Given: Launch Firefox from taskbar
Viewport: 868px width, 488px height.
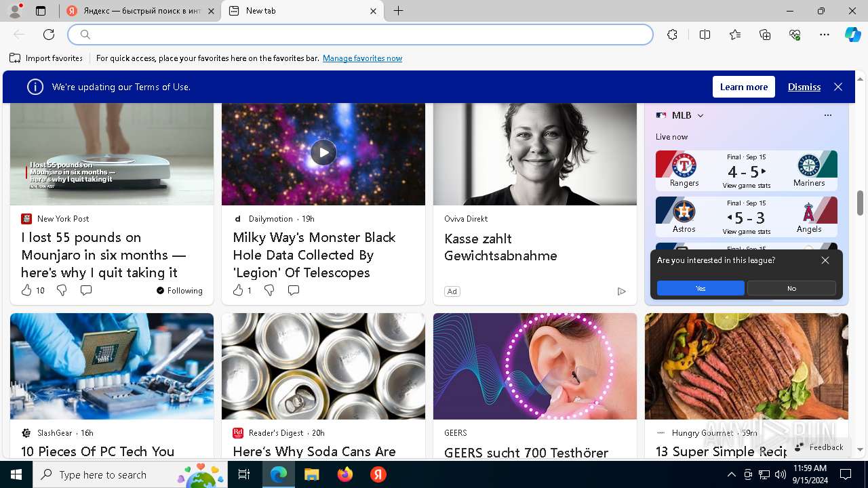Looking at the screenshot, I should pos(345,474).
